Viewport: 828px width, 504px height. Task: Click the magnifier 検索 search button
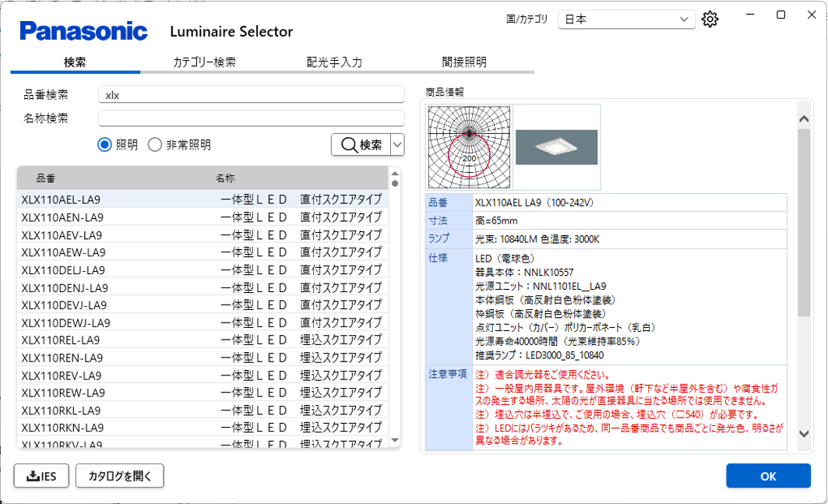pyautogui.click(x=361, y=145)
